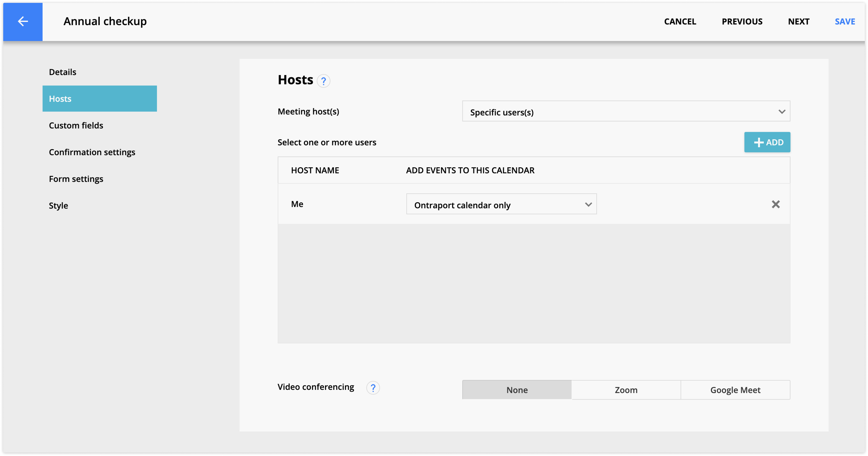Viewport: 868px width, 456px height.
Task: Click the HOST NAME column header
Action: (x=315, y=170)
